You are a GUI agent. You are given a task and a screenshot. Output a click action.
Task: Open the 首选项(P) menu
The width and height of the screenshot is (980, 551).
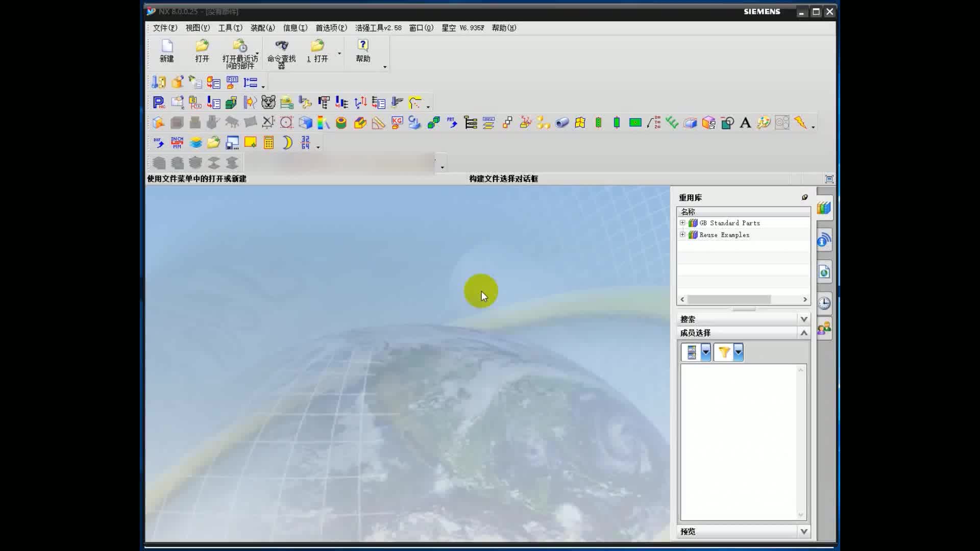coord(331,28)
